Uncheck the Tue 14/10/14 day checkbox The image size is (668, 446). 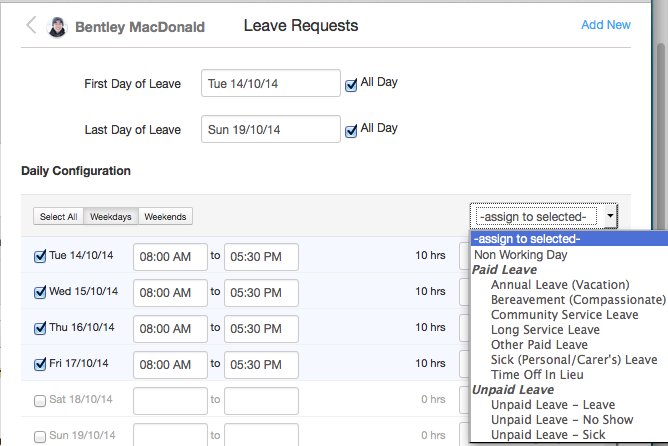pos(40,257)
